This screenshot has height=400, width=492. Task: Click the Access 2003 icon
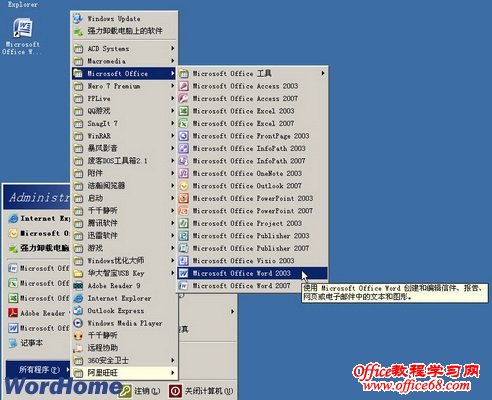[184, 86]
